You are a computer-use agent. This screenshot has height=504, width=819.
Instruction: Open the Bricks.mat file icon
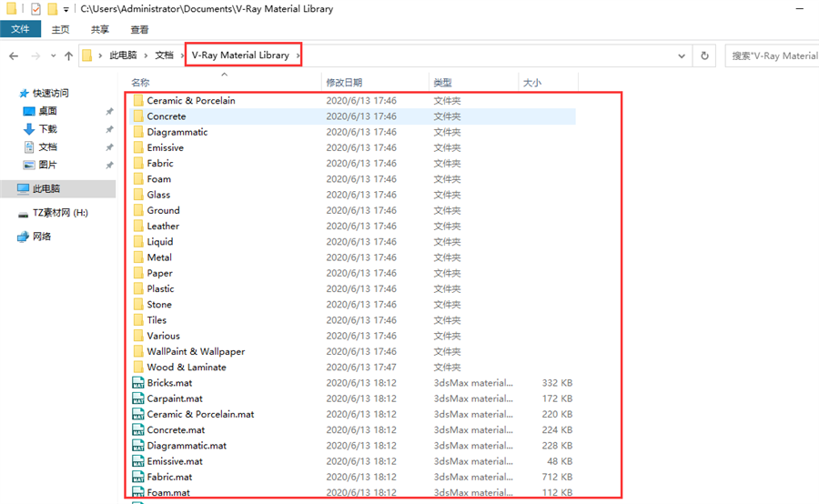[x=138, y=383]
